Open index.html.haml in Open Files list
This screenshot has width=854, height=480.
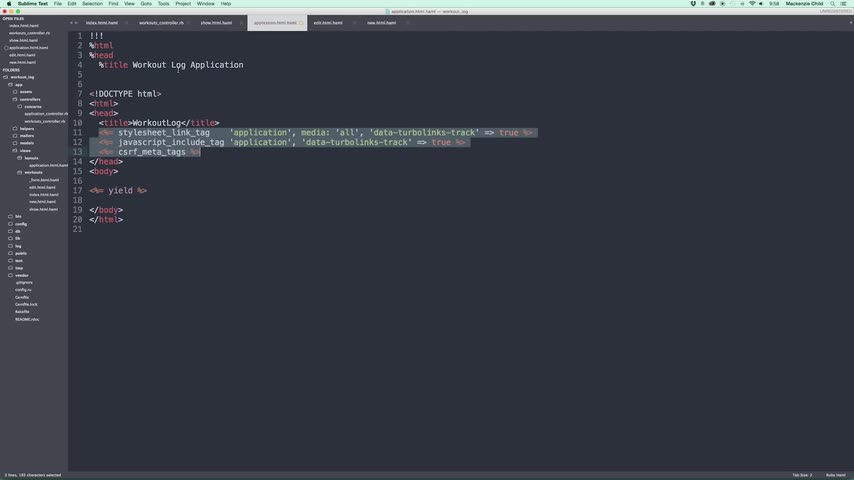(x=24, y=26)
